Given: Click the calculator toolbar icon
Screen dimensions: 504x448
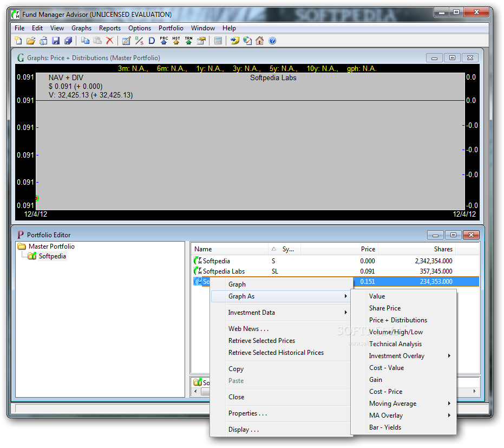Looking at the screenshot, I should click(218, 41).
